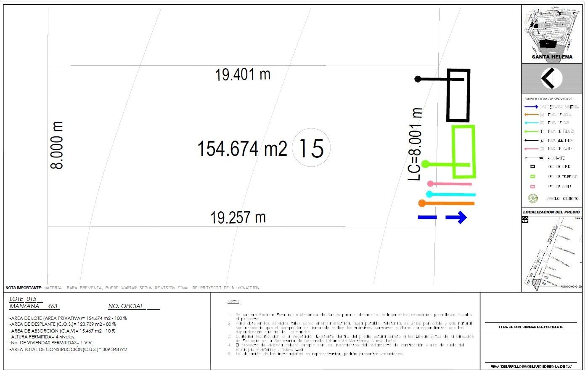Image resolution: width=588 pixels, height=370 pixels.
Task: Select the "REG. DE C.F.E." legend label
Action: click(x=559, y=167)
